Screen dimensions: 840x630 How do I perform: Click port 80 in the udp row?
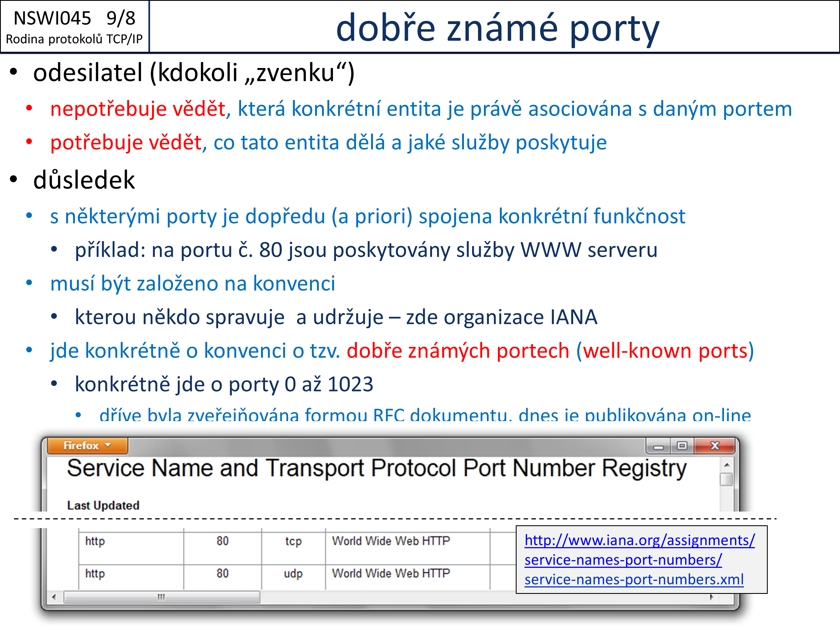pos(223,577)
